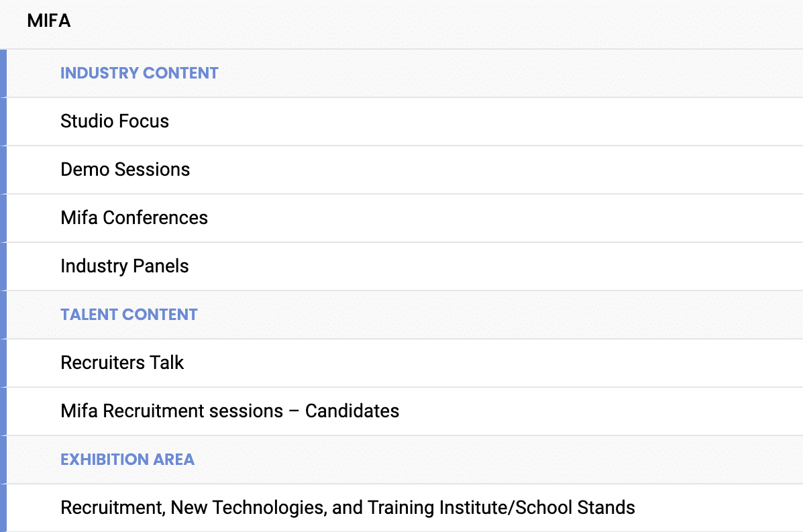
Task: Open the Studio Focus entry
Action: pyautogui.click(x=115, y=121)
